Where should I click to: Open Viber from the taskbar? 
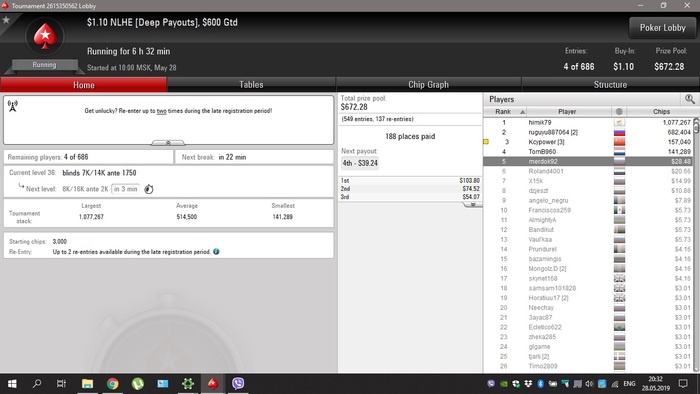[238, 384]
